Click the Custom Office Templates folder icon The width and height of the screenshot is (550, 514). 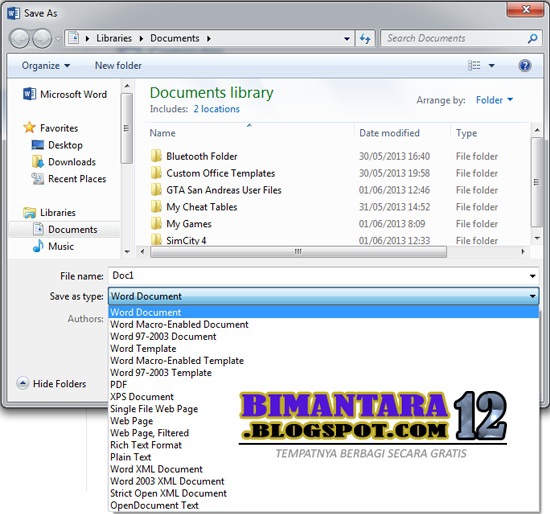coord(156,173)
